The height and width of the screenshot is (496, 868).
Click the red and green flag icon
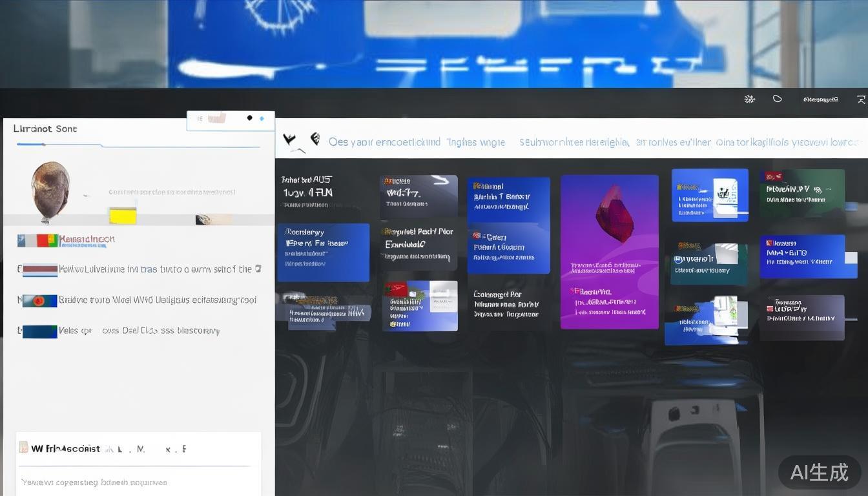click(x=37, y=240)
